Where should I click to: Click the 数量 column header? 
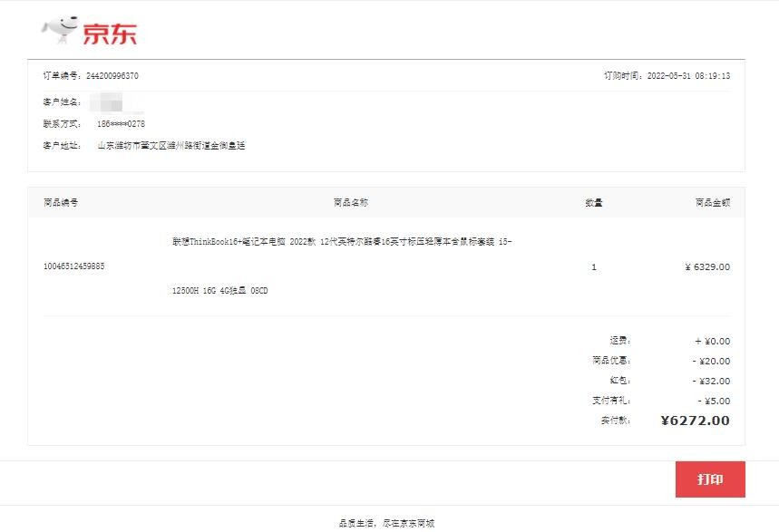pos(594,202)
